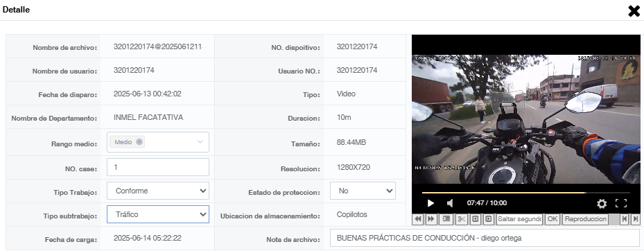
Task: Click the rewind double-arrow button
Action: (418, 219)
